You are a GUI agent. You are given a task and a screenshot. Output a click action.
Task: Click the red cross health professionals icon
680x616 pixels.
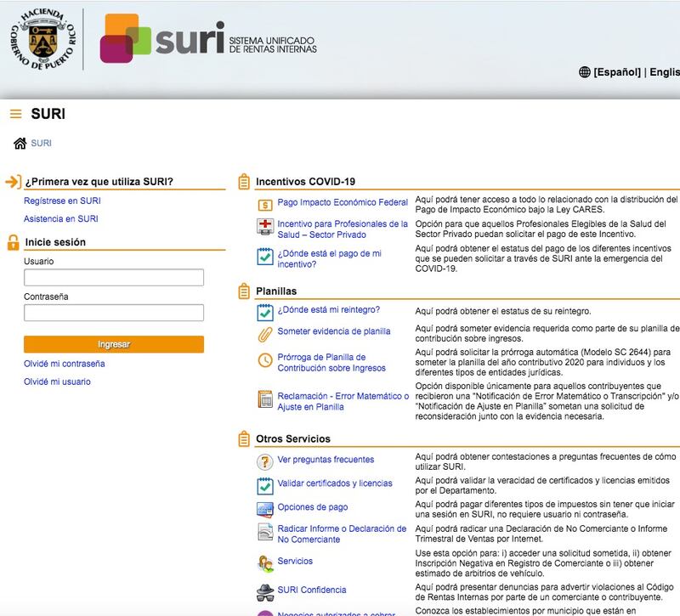click(265, 227)
